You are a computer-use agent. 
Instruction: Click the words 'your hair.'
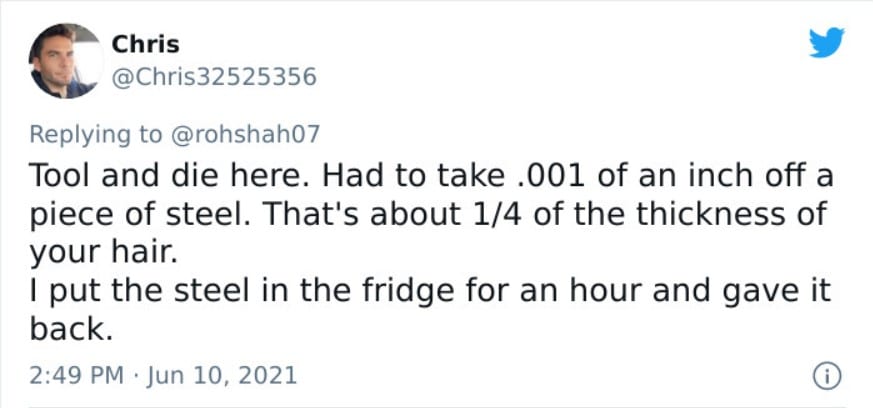point(104,253)
